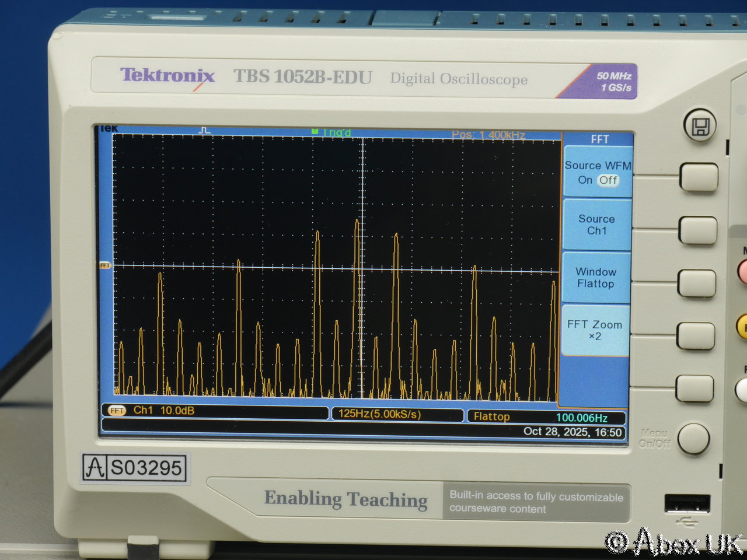Click the FFT menu title header
The width and height of the screenshot is (747, 560).
[599, 139]
